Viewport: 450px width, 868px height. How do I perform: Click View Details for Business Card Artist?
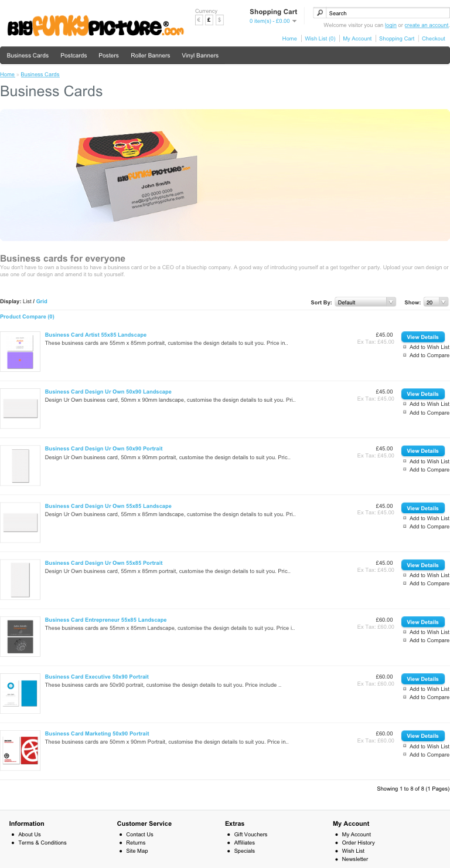(x=422, y=337)
